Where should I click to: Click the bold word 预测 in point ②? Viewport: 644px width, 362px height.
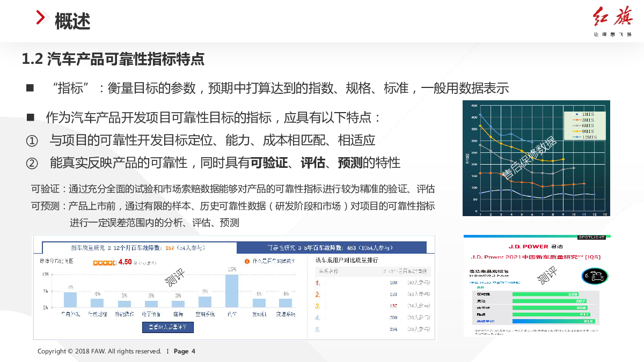coord(350,162)
